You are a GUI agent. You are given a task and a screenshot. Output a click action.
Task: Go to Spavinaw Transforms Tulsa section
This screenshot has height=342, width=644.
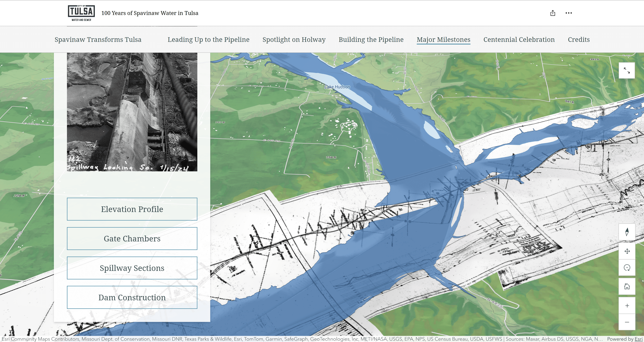pyautogui.click(x=98, y=39)
